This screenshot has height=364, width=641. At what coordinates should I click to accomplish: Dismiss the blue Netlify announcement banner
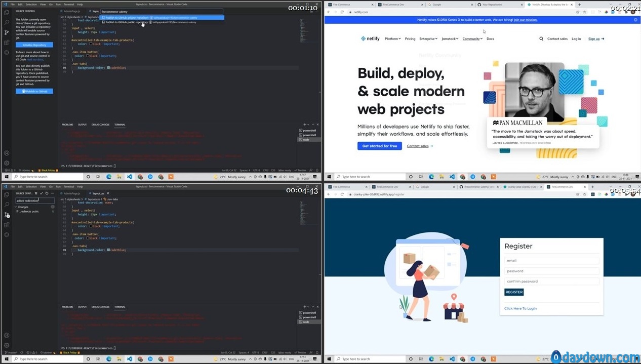click(x=636, y=20)
